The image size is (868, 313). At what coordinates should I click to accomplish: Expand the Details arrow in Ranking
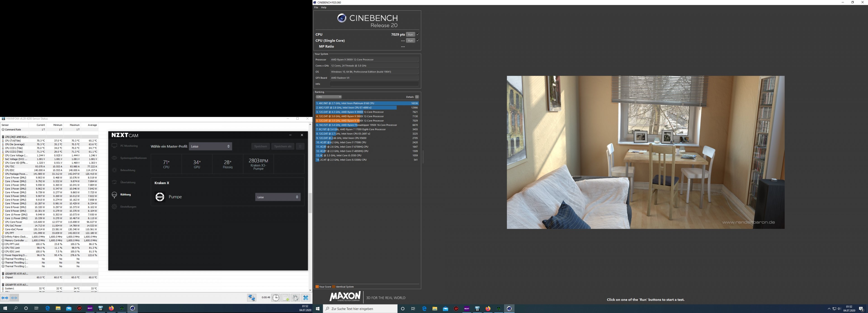point(417,97)
